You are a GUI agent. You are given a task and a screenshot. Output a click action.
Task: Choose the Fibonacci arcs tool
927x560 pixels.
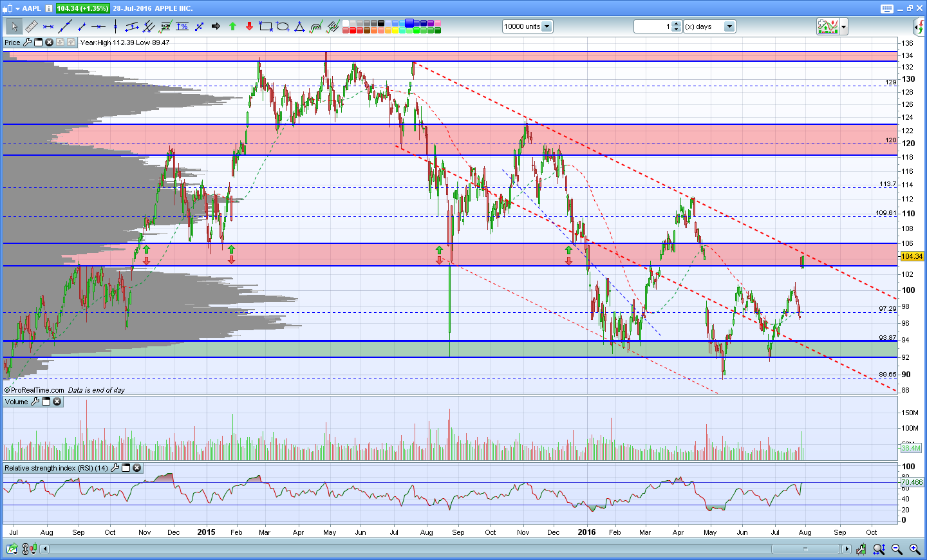[316, 26]
